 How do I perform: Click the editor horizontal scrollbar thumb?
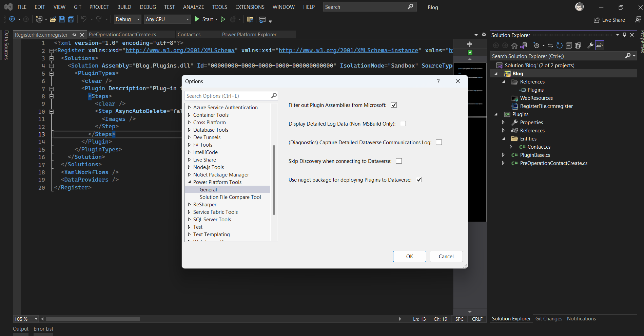coord(93,319)
